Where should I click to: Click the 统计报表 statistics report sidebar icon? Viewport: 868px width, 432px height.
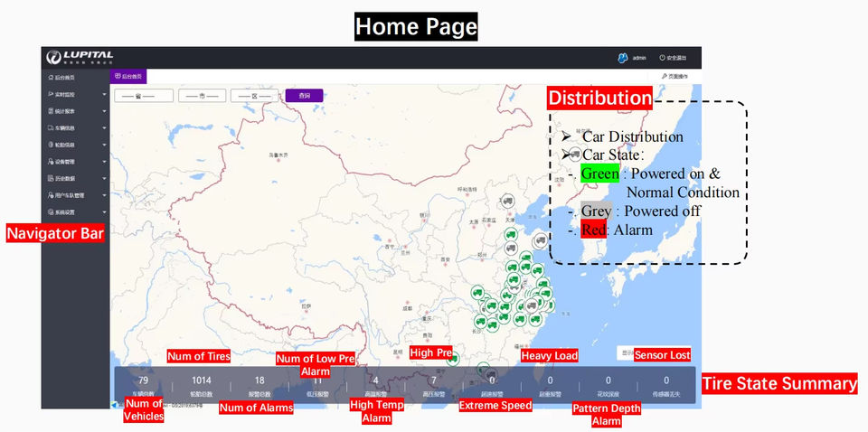tap(51, 111)
